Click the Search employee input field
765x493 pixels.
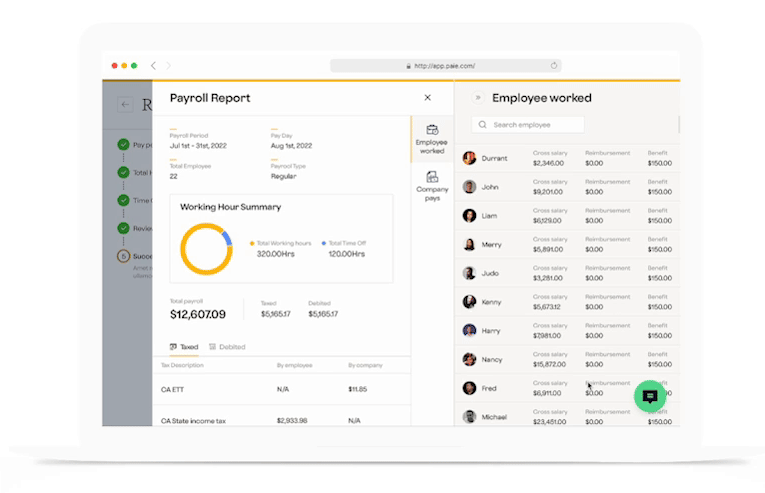[x=528, y=125]
